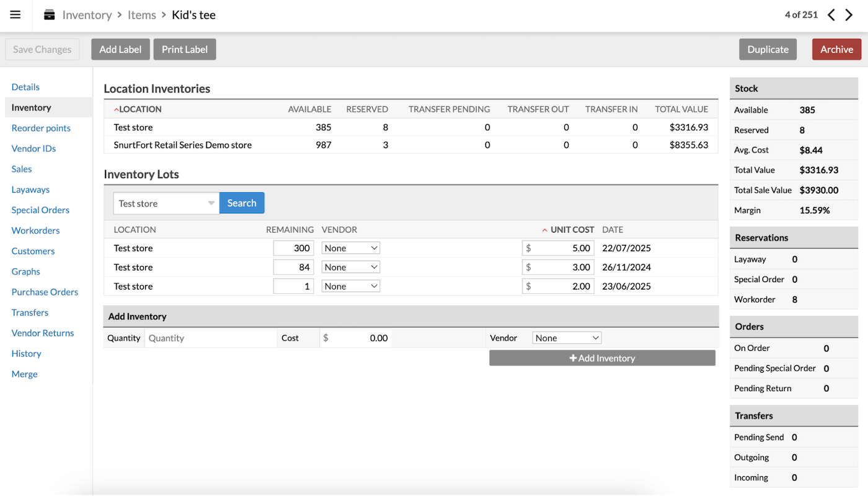Open the Test store location dropdown
This screenshot has width=868, height=496.
pyautogui.click(x=166, y=203)
